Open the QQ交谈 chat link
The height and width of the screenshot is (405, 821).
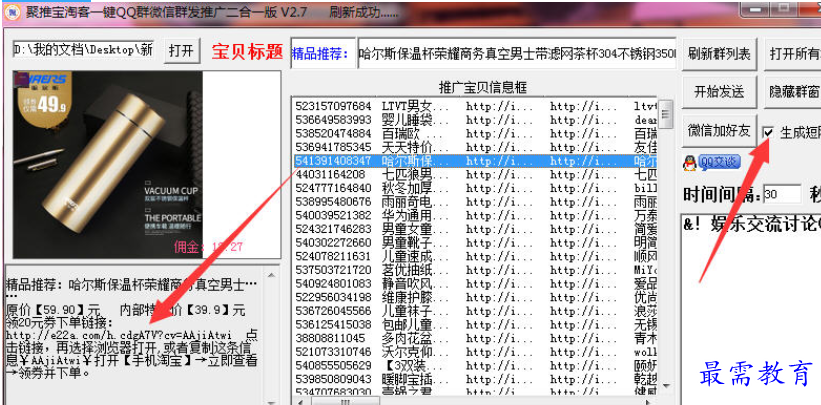pyautogui.click(x=712, y=163)
